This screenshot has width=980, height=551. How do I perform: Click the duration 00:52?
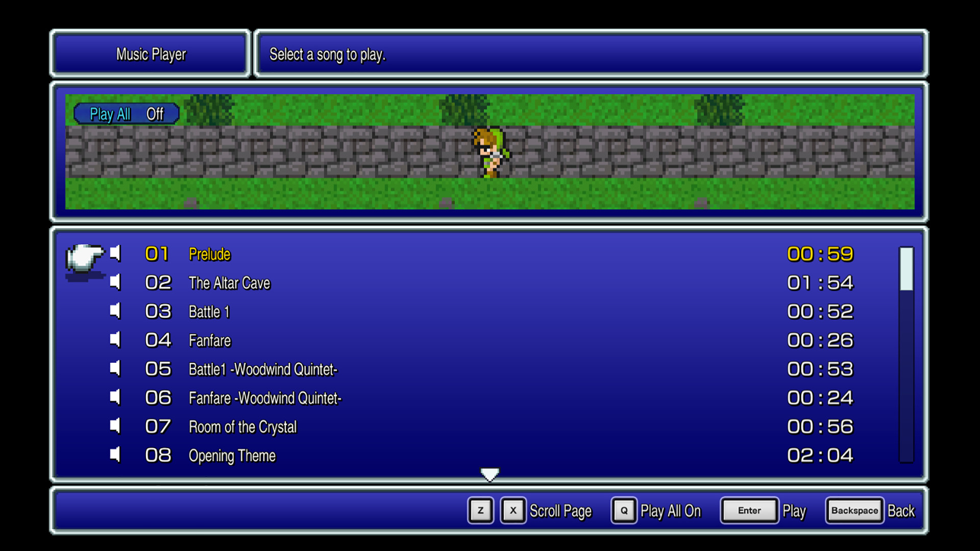(x=820, y=311)
